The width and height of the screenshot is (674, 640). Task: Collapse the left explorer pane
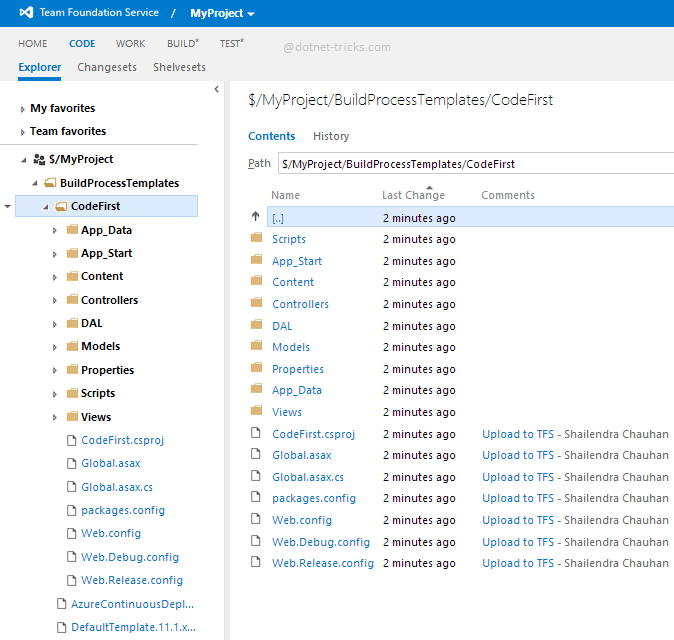[217, 90]
